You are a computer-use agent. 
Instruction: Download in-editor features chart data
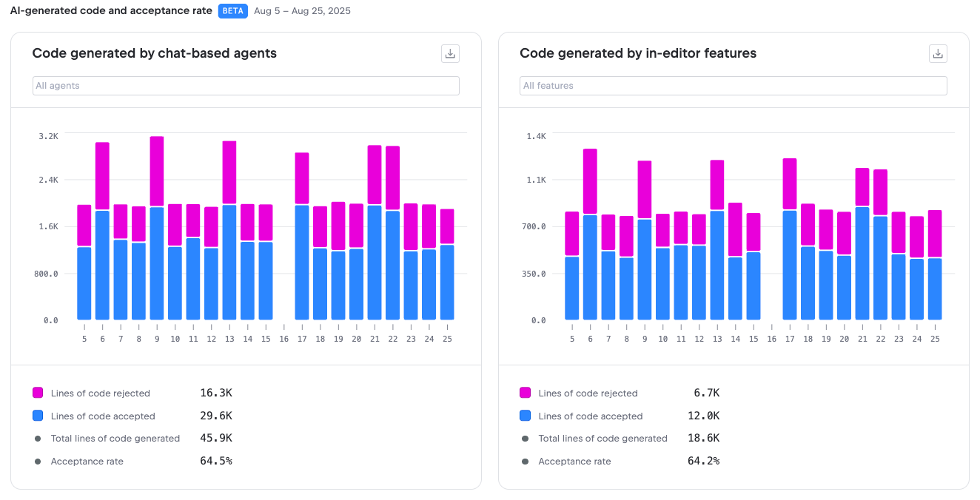click(938, 53)
